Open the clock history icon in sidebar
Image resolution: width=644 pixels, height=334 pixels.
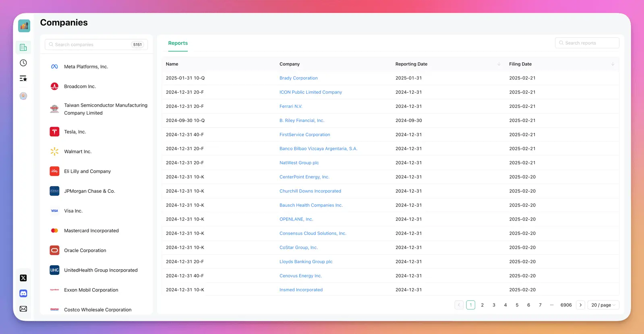coord(23,63)
